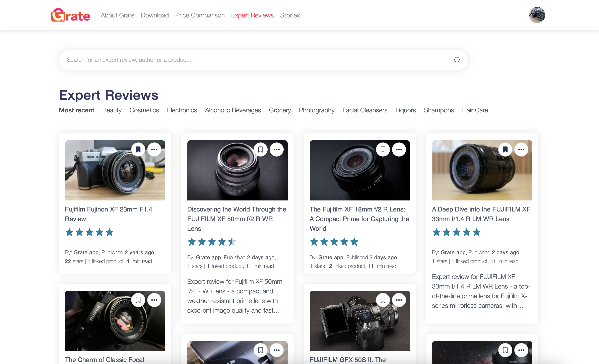Filter reviews by Beauty
The height and width of the screenshot is (364, 599).
pyautogui.click(x=112, y=110)
